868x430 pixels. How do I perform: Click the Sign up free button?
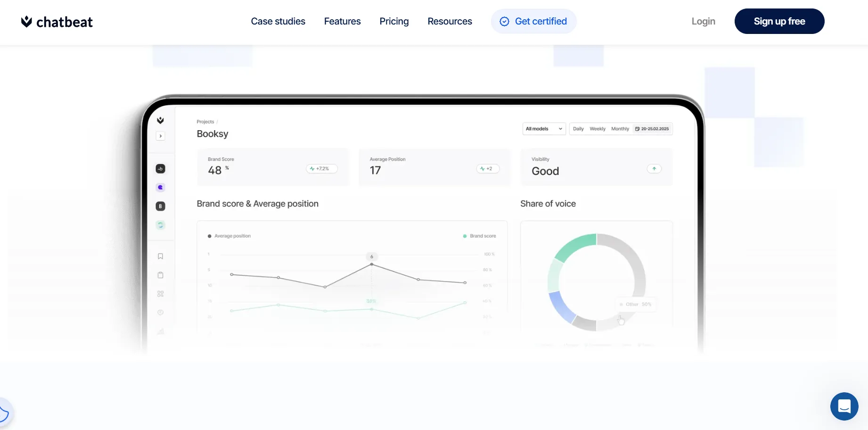tap(779, 21)
